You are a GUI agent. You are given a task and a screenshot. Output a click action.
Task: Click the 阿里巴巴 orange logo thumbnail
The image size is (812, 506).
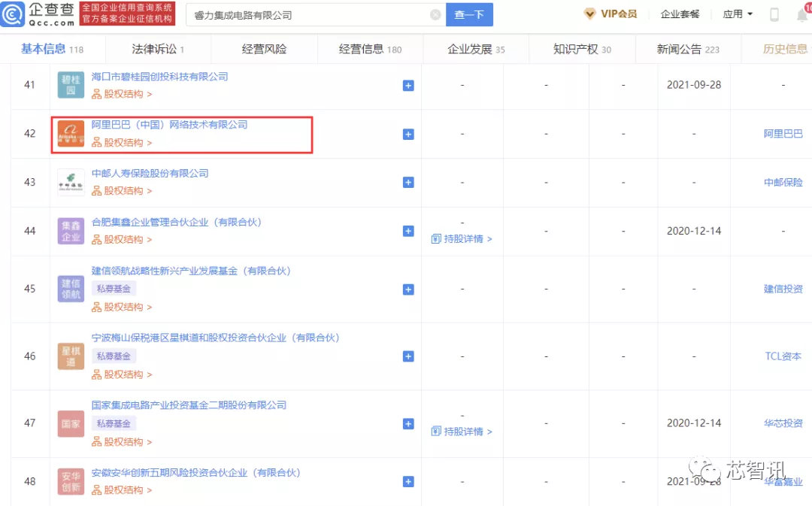coord(71,134)
